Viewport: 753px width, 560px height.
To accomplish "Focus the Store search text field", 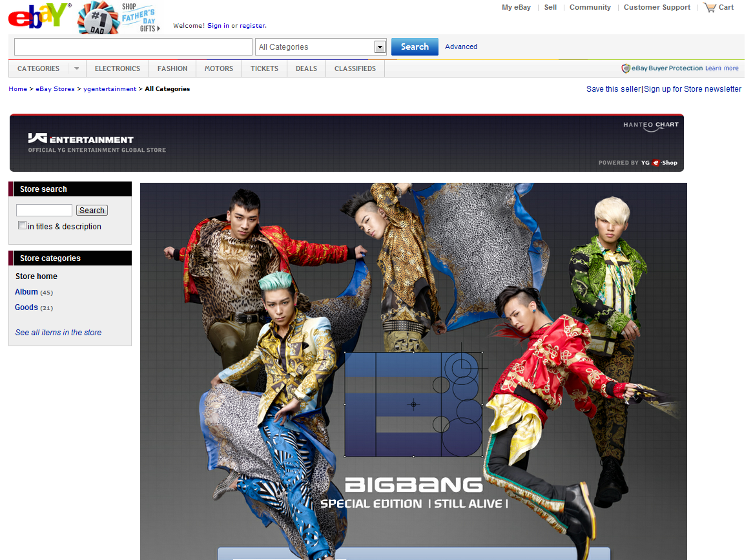I will (x=44, y=211).
